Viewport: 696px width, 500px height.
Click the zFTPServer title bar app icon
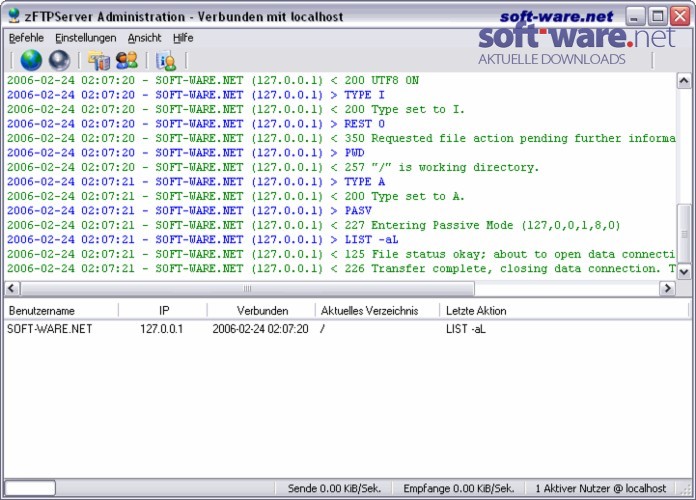14,16
